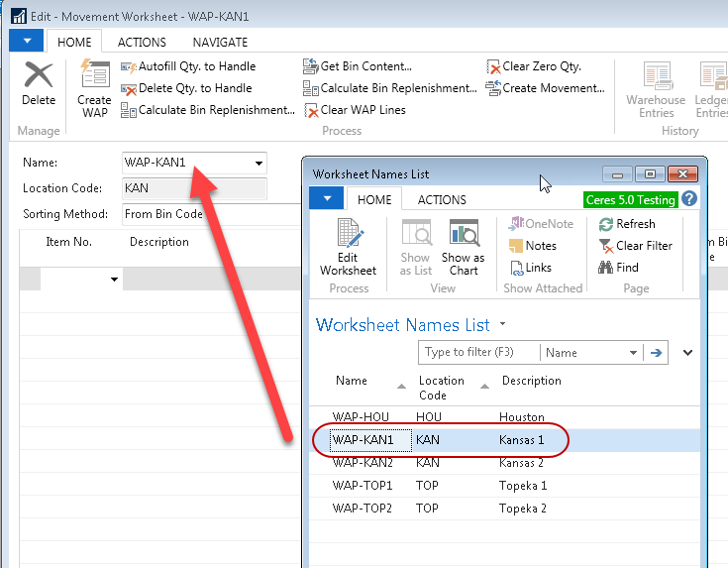This screenshot has height=568, width=728.
Task: Expand the Worksheet Names List title dropdown
Action: [x=502, y=324]
